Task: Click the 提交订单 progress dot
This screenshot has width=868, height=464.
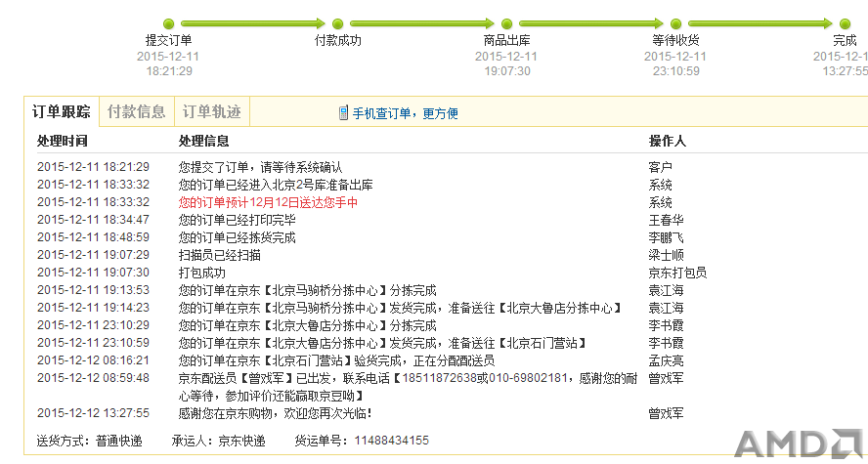Action: (169, 23)
